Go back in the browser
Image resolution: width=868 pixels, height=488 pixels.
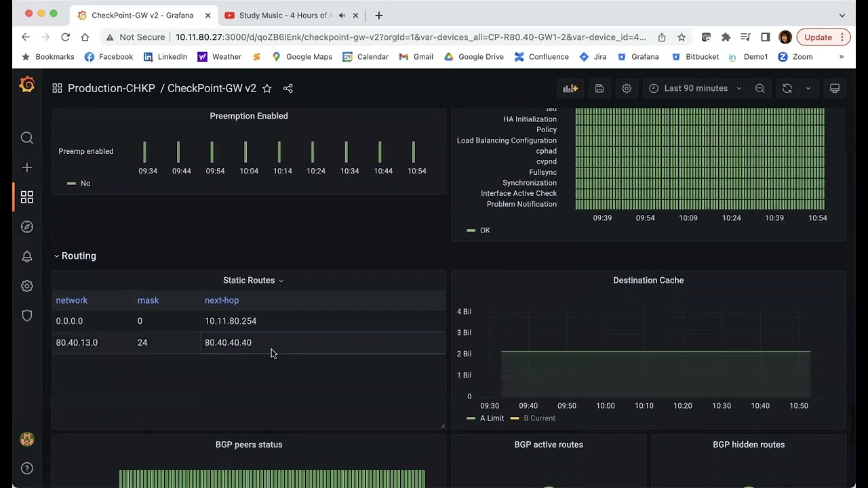tap(26, 37)
